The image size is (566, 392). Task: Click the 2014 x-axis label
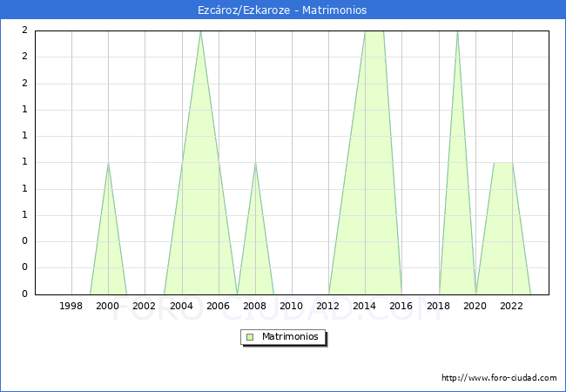click(365, 306)
